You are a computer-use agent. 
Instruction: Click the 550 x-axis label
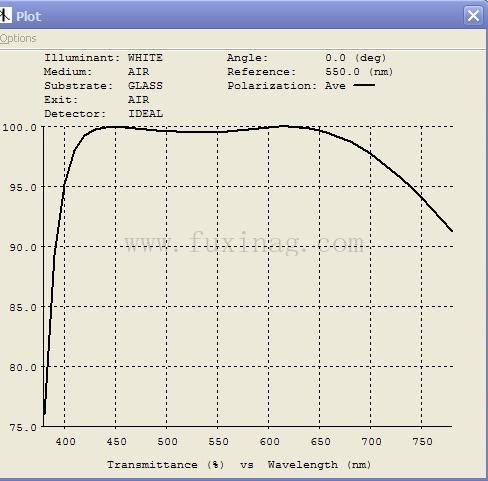pyautogui.click(x=218, y=442)
